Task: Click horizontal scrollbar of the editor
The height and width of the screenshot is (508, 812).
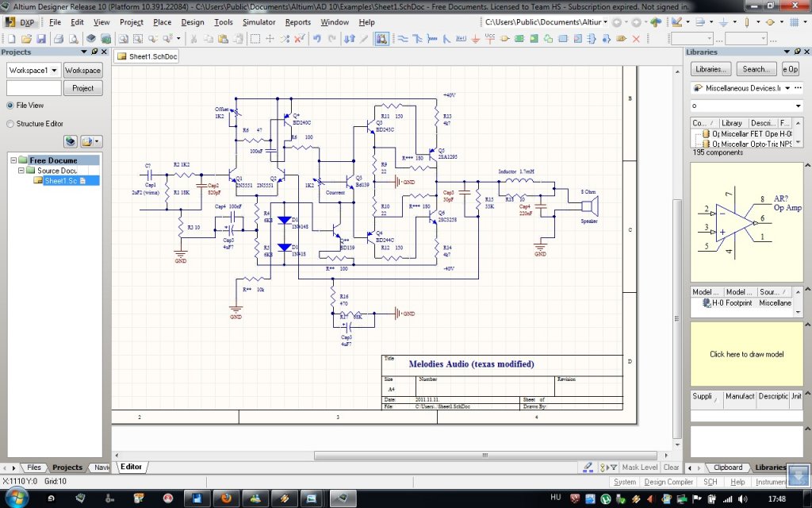Action: (x=485, y=456)
